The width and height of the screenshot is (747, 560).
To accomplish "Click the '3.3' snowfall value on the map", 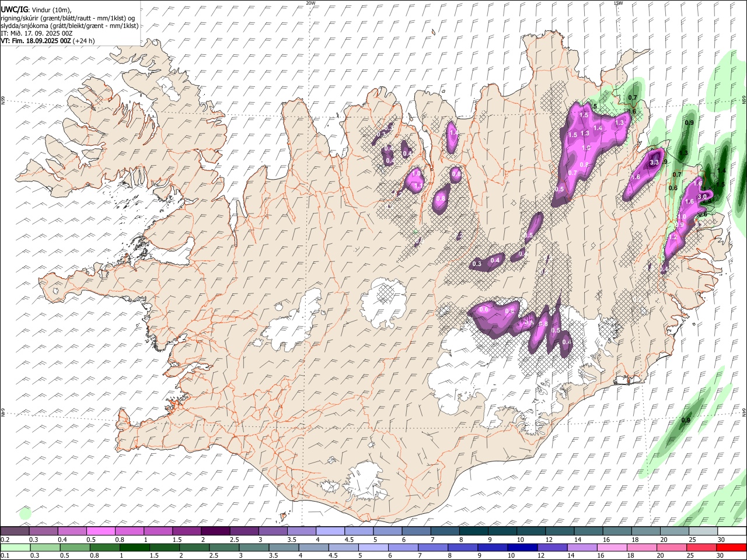I will (654, 163).
